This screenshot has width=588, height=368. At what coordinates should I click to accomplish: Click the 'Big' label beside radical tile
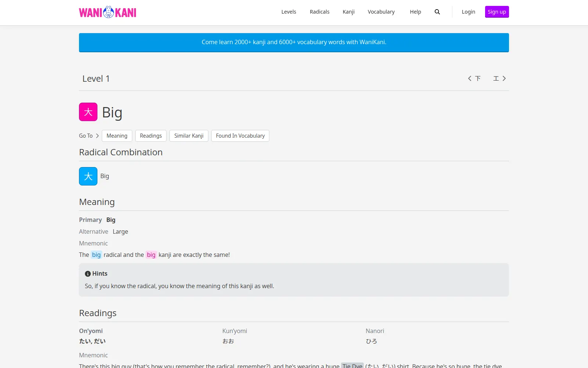click(105, 176)
